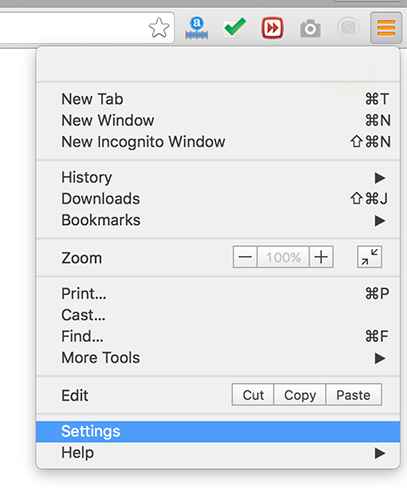Viewport: 407px width, 500px height.
Task: Click the red fast-forward extension icon
Action: (x=272, y=28)
